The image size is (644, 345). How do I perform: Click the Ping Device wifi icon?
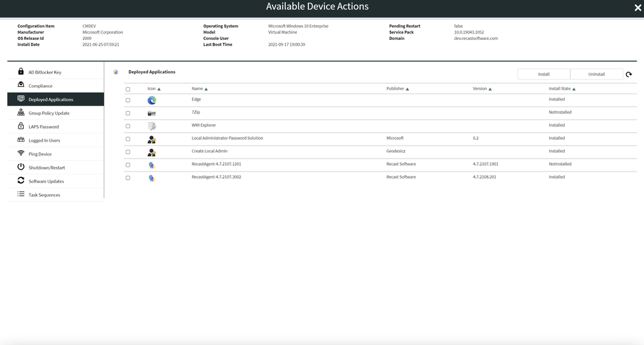[21, 153]
